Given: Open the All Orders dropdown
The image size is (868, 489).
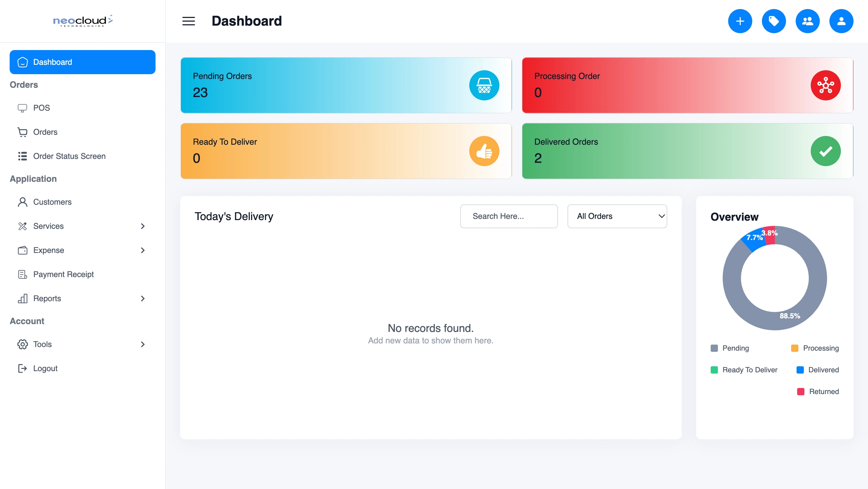Looking at the screenshot, I should coord(617,216).
